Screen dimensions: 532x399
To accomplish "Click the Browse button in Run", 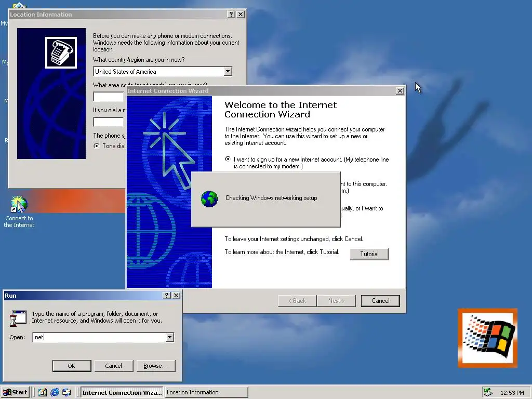I will pos(156,366).
